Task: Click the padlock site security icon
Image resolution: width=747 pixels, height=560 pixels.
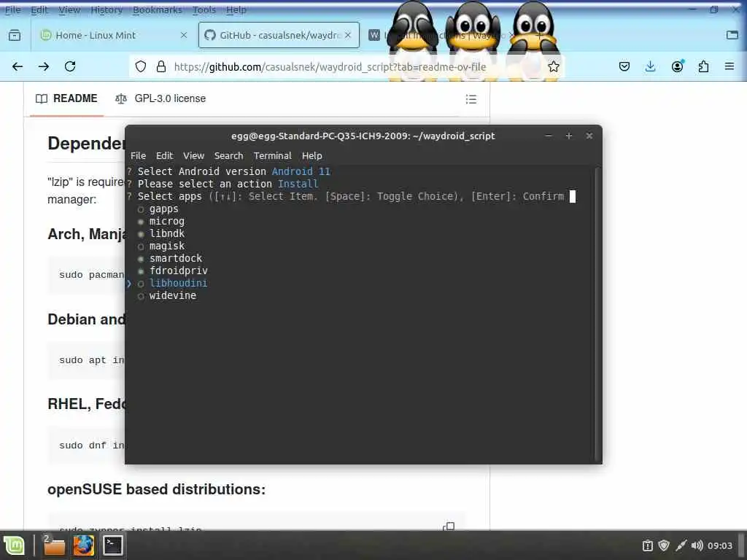Action: (161, 66)
